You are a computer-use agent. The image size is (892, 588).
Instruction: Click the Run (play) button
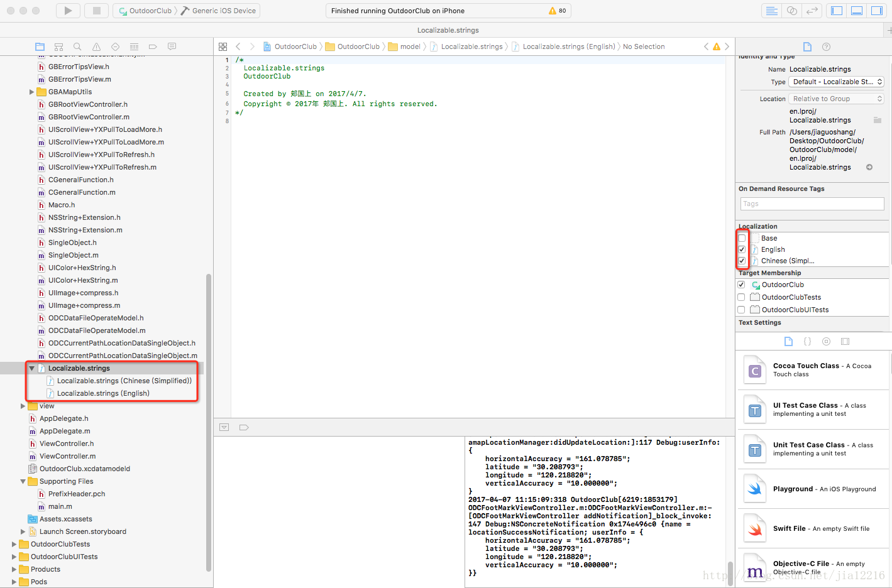pos(68,11)
